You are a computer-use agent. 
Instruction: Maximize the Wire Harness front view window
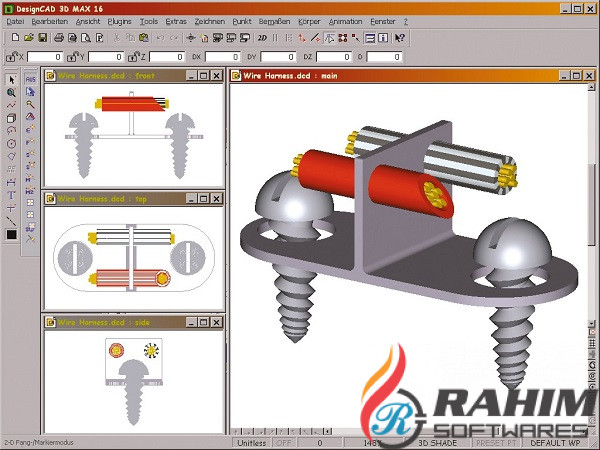click(x=204, y=76)
